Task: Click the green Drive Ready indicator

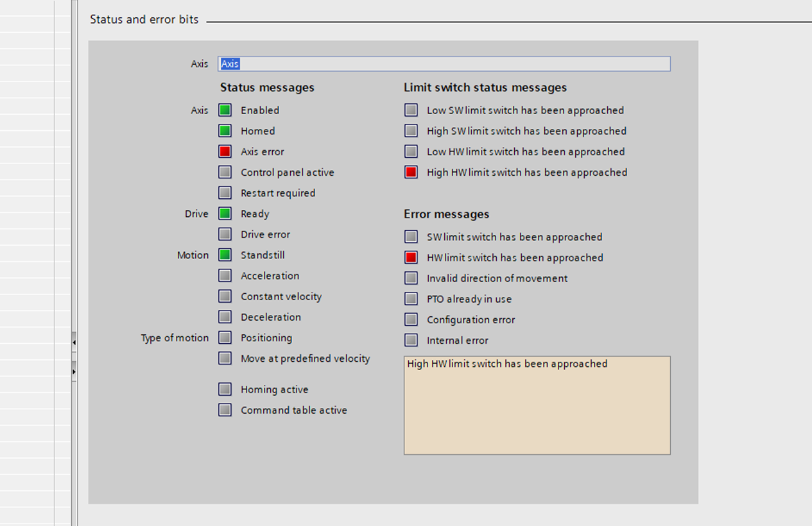Action: 225,214
